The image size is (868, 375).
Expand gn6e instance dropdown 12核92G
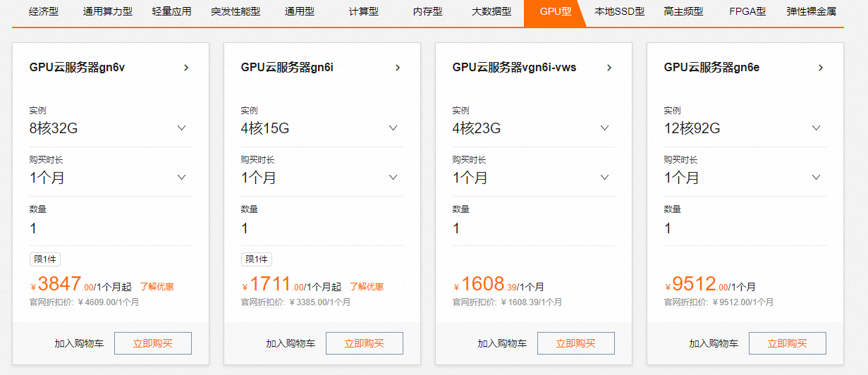745,128
